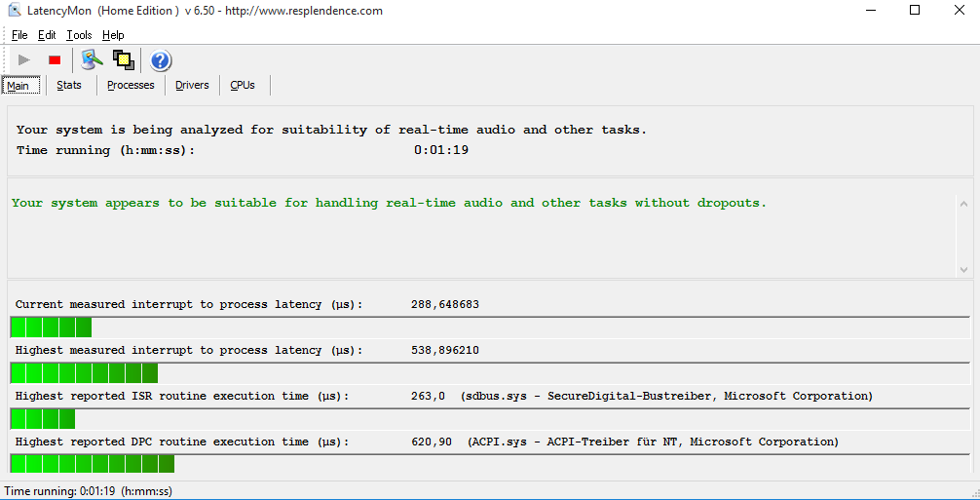Viewport: 980px width, 500px height.
Task: Switch to the Processes tab
Action: point(131,85)
